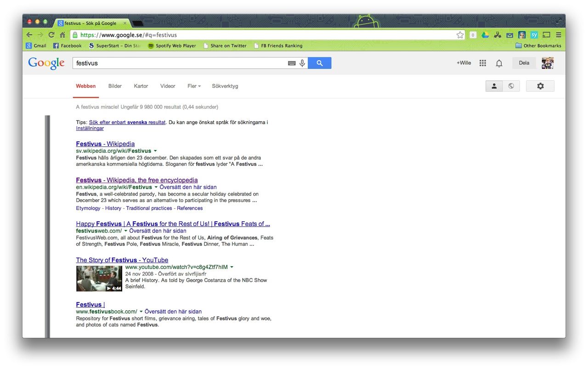Click 'Sök efter enbart svenska resultat' link
The width and height of the screenshot is (588, 369).
click(127, 123)
